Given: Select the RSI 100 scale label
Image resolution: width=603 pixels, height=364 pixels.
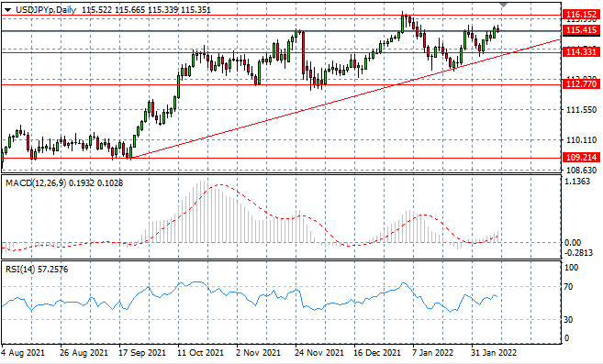Looking at the screenshot, I should coord(571,268).
